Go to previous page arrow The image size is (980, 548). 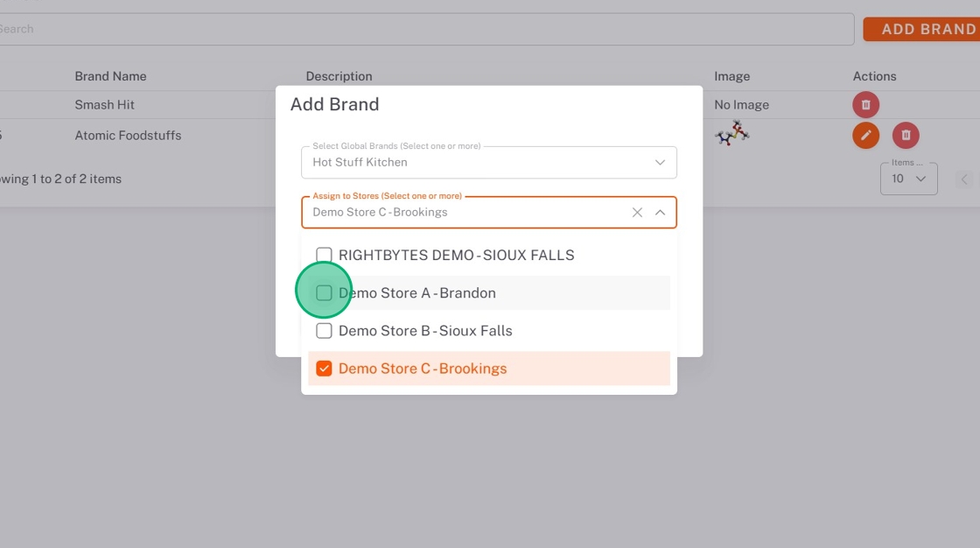(x=965, y=179)
